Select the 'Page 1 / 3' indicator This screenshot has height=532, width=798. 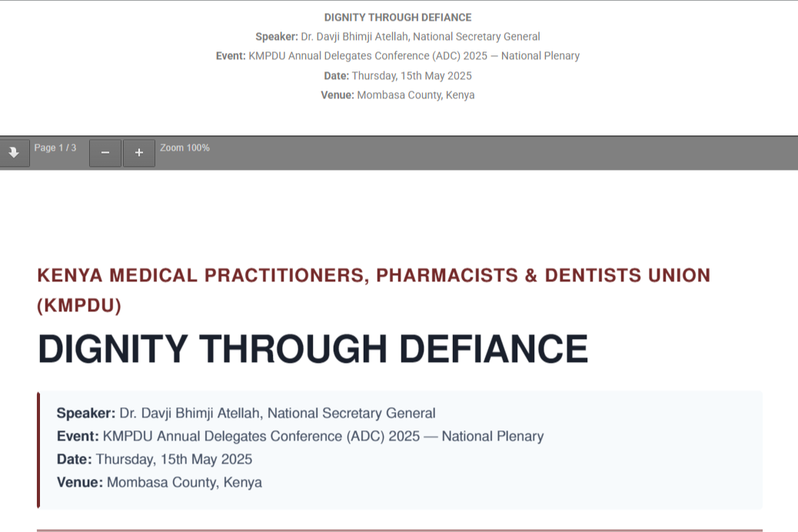(55, 148)
